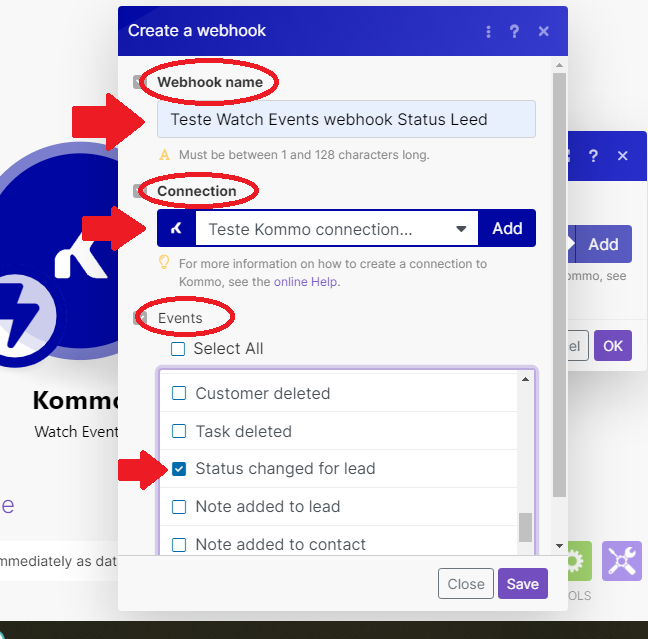Check the Note added to contact event
Image resolution: width=648 pixels, height=639 pixels.
click(179, 544)
